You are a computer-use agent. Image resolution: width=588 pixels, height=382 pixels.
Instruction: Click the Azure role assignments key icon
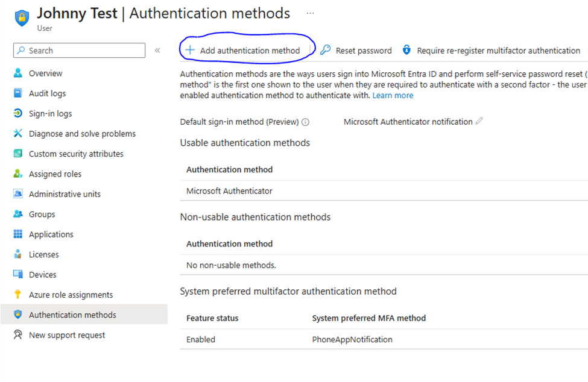(17, 295)
